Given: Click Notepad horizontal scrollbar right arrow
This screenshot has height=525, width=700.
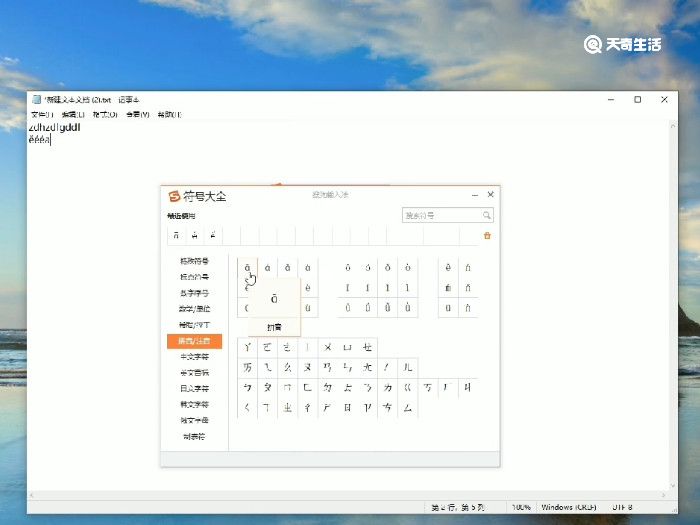Looking at the screenshot, I should 664,495.
